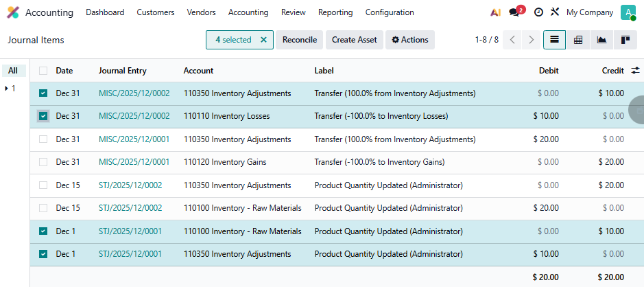Open optional columns settings dropdown
The image size is (644, 287).
pyautogui.click(x=635, y=71)
